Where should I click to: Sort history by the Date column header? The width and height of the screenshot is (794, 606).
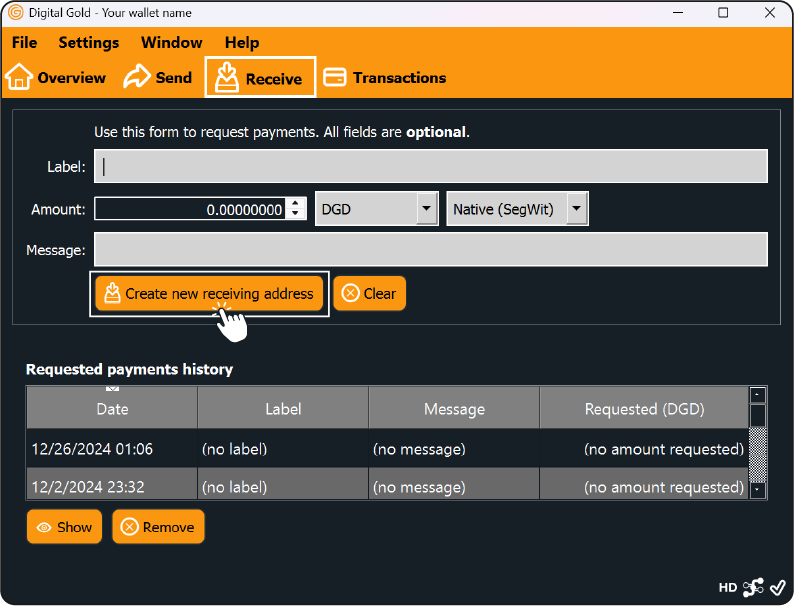pos(112,409)
